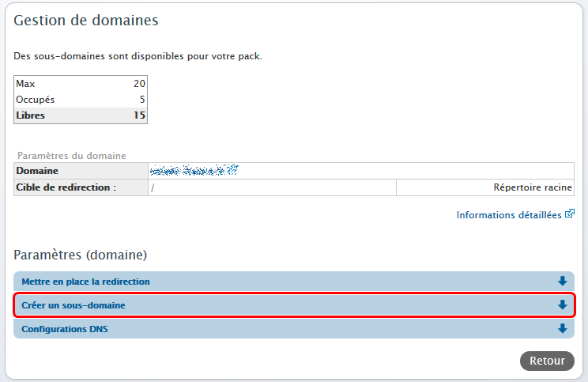Screen dimensions: 588x382
Task: Click the Gestion de domaines heading
Action: (x=86, y=21)
